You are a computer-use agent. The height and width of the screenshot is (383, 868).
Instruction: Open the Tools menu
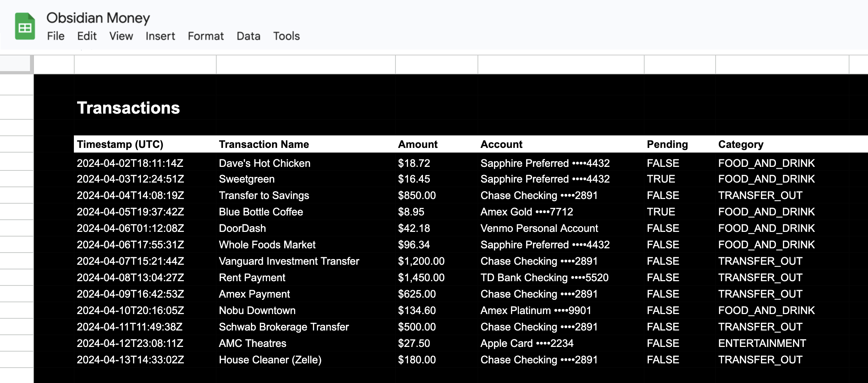point(286,36)
